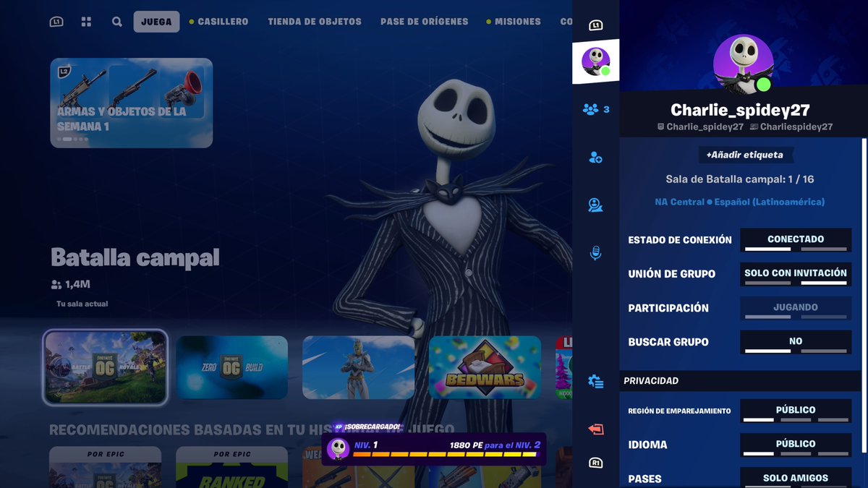Toggle BUSCAR GRUPO option NO
Viewport: 868px width, 488px height.
(x=796, y=342)
